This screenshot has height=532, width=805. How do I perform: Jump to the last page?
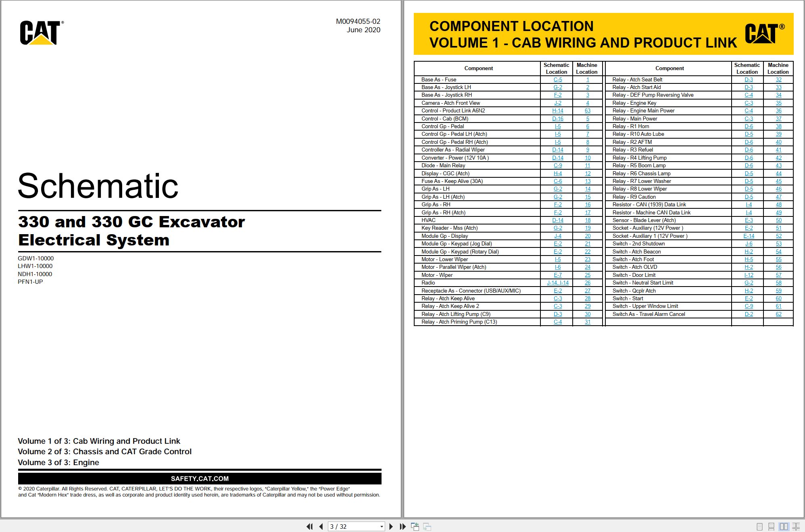tap(402, 526)
